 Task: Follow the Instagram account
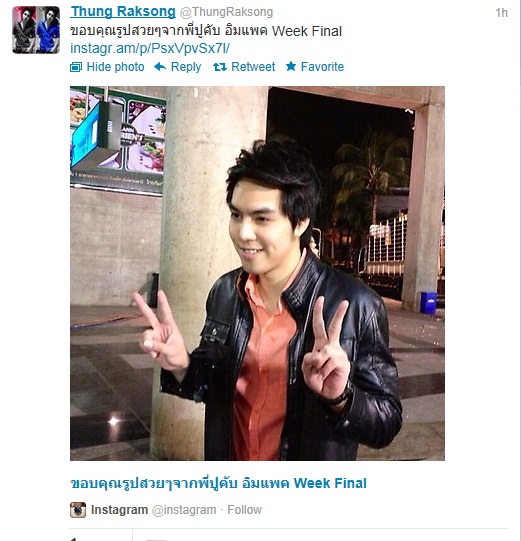[x=244, y=510]
